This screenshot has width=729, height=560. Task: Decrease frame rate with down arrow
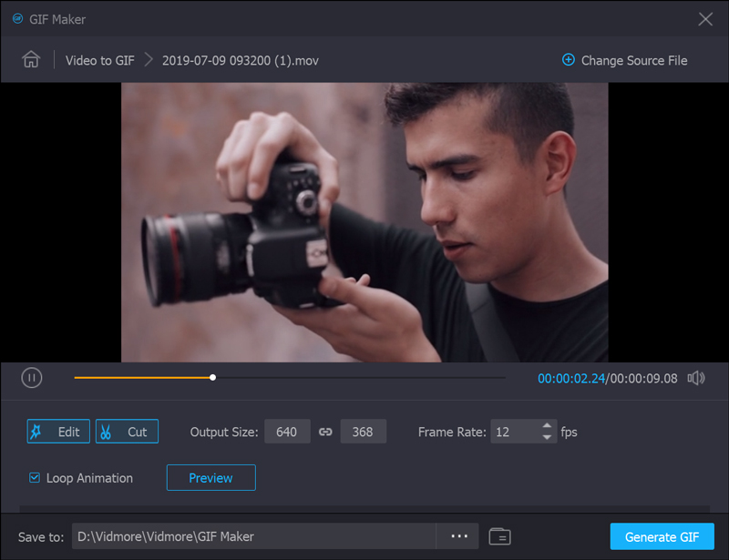[x=547, y=438]
